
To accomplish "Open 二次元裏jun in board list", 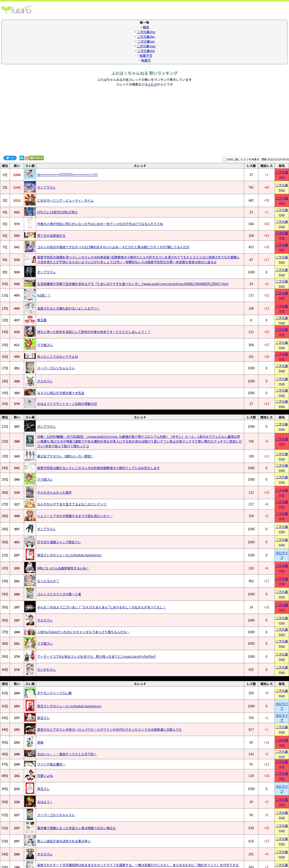I will (146, 41).
